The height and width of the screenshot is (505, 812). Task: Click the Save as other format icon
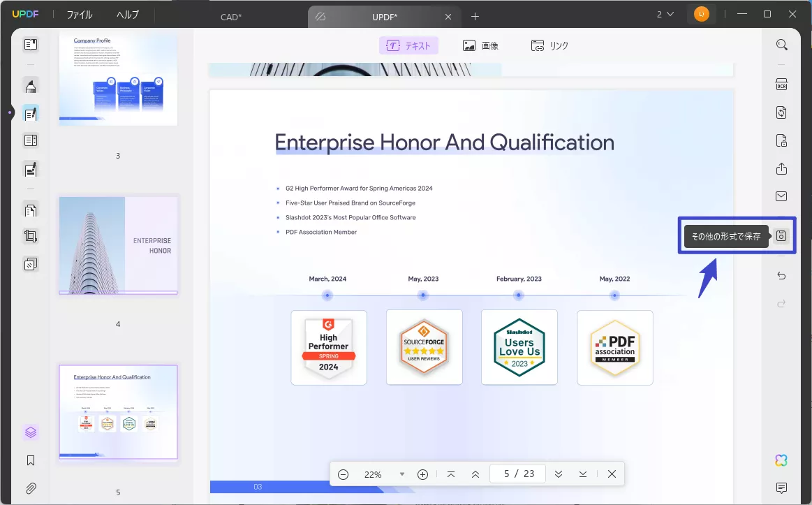[781, 236]
